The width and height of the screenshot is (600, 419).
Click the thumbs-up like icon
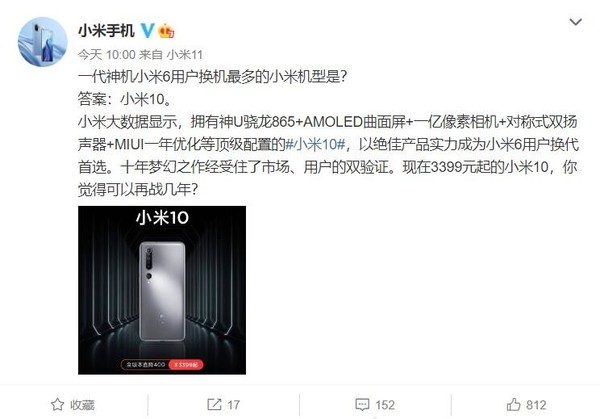pos(514,404)
